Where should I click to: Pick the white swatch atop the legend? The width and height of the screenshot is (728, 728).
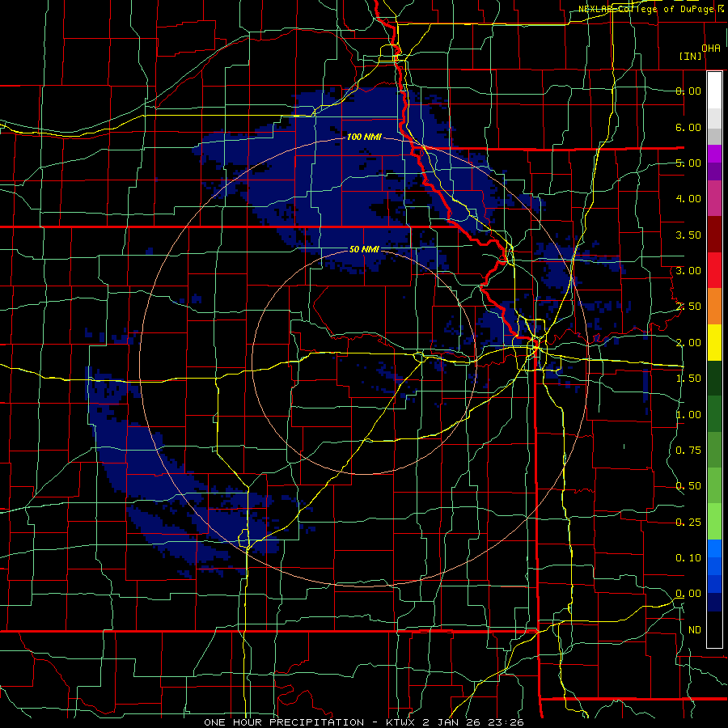click(x=714, y=91)
